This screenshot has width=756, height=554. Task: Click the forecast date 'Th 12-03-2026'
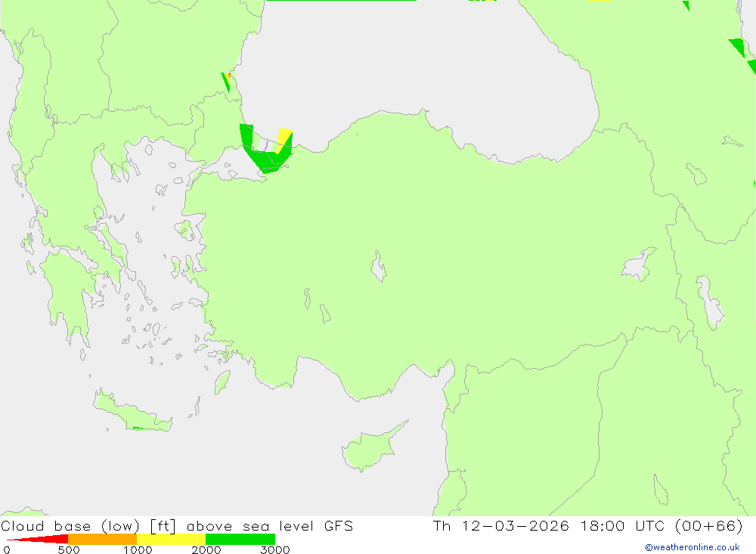501,525
